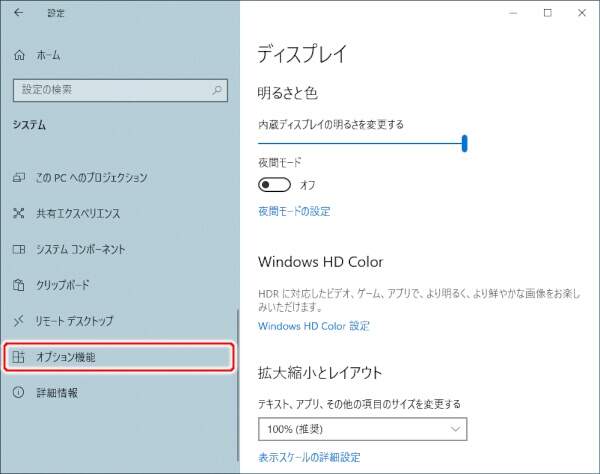Open the 100% (推奨) scale dropdown

tap(362, 429)
